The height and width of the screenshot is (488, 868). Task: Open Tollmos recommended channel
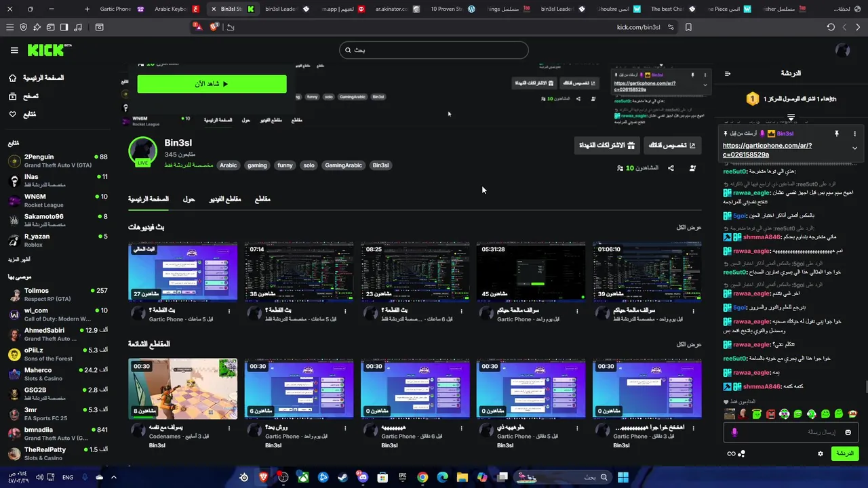click(58, 294)
